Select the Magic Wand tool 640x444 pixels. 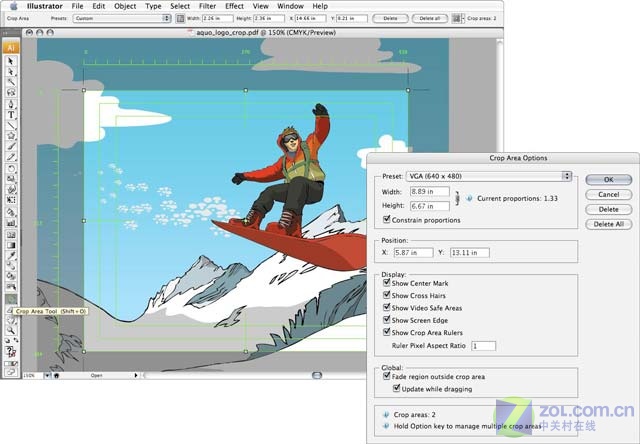pos(11,82)
